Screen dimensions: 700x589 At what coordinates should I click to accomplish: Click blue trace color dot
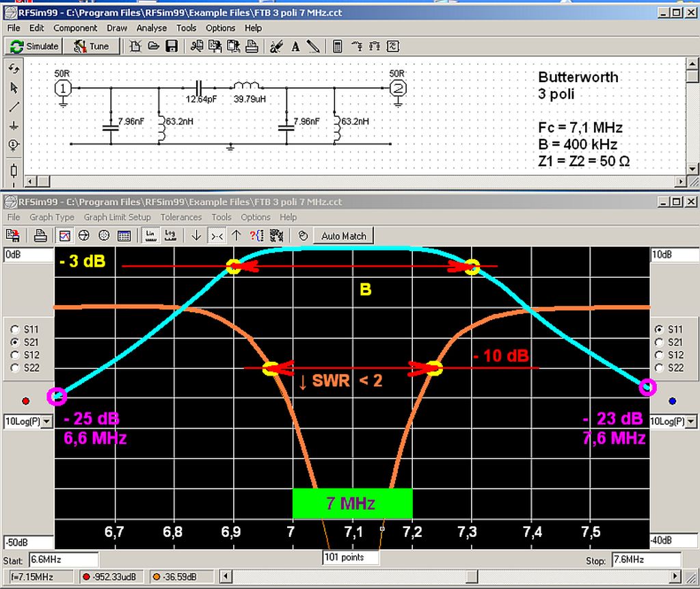[x=673, y=401]
